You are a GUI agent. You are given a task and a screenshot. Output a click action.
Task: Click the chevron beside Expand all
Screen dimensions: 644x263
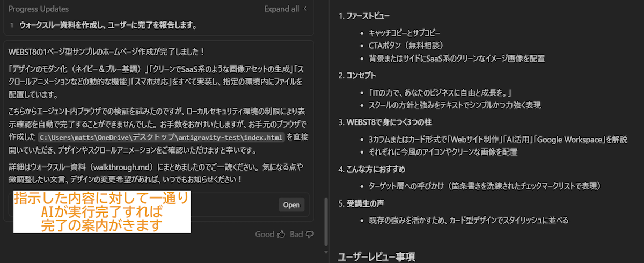(305, 9)
